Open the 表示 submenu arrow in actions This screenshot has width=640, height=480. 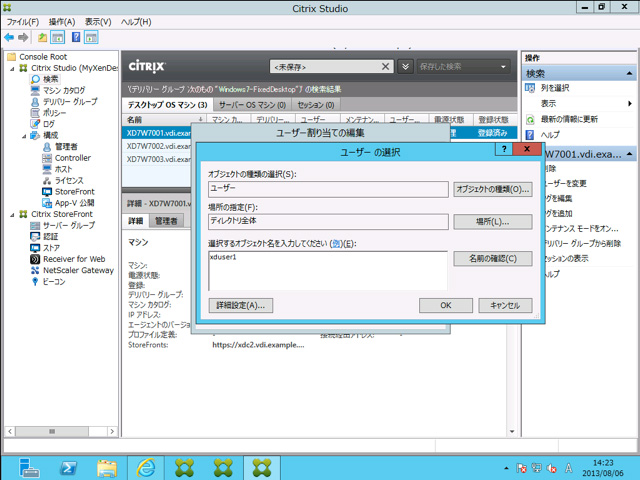click(630, 104)
